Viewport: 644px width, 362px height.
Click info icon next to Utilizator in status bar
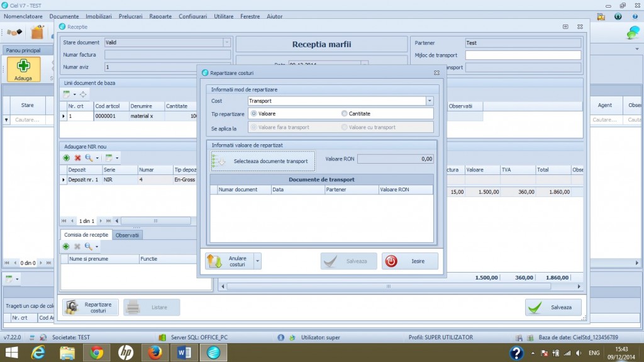pos(281,337)
